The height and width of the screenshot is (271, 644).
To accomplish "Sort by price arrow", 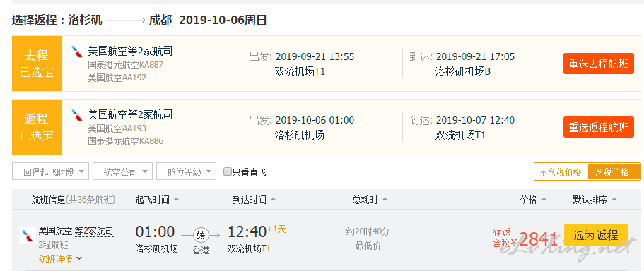I will (x=544, y=200).
